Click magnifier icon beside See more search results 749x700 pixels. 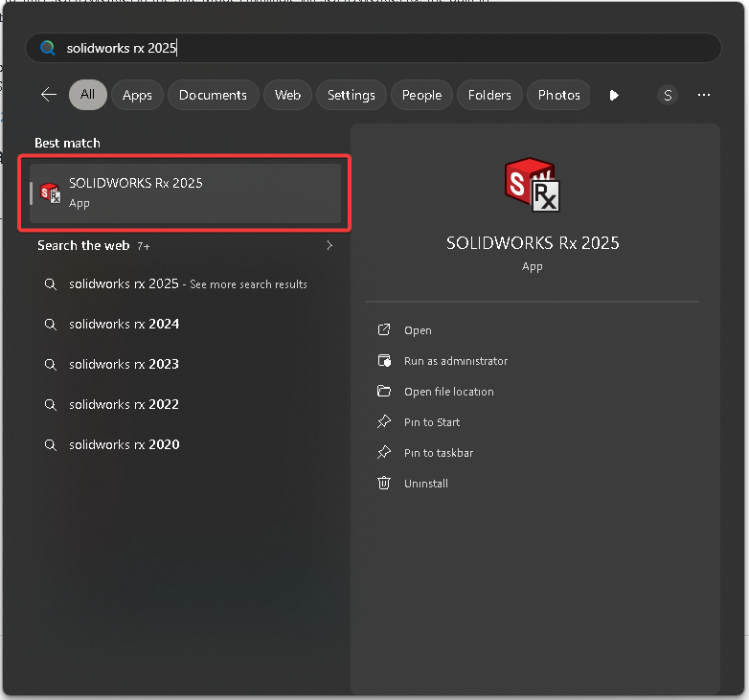(50, 284)
